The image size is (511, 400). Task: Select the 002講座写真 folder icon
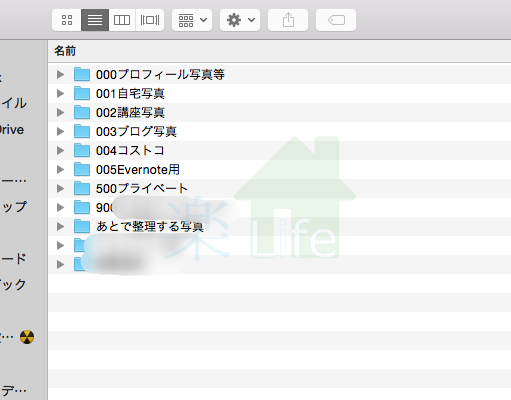click(x=82, y=112)
